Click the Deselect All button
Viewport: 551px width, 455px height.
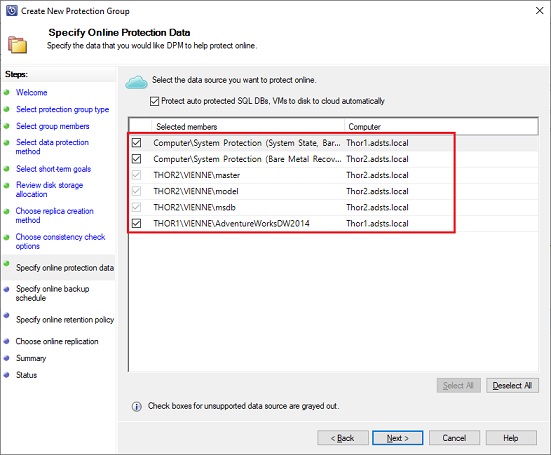click(x=512, y=385)
